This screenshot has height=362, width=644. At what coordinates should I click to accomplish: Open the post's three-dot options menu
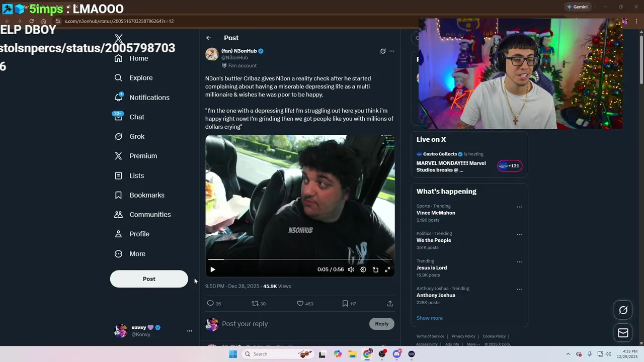pyautogui.click(x=392, y=51)
